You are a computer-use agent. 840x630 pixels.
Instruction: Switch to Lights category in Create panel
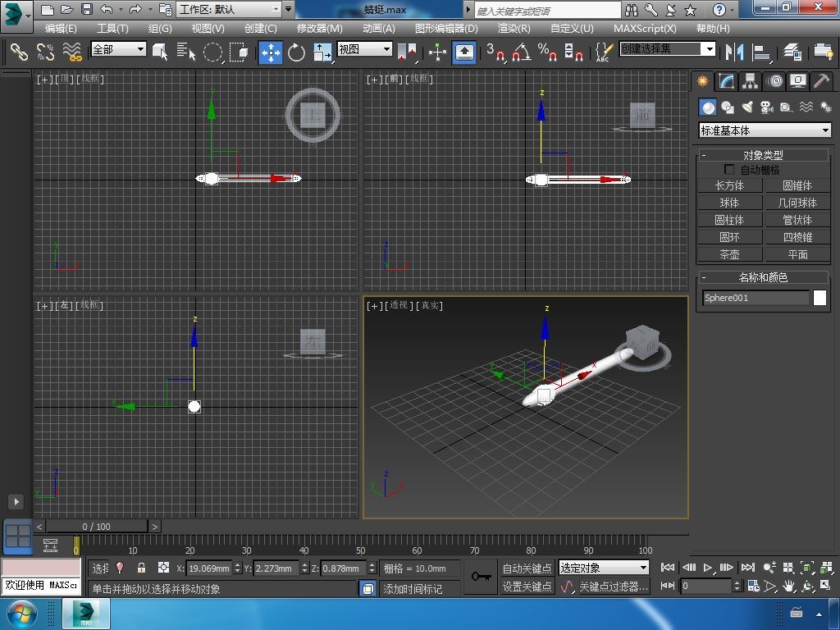(x=747, y=107)
